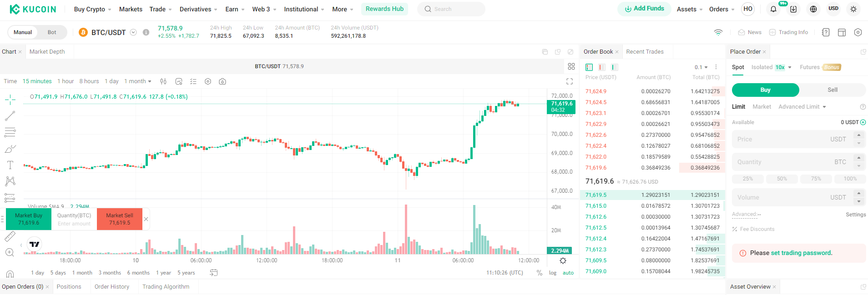Select the brush drawing tool
This screenshot has width=868, height=295.
(x=10, y=149)
